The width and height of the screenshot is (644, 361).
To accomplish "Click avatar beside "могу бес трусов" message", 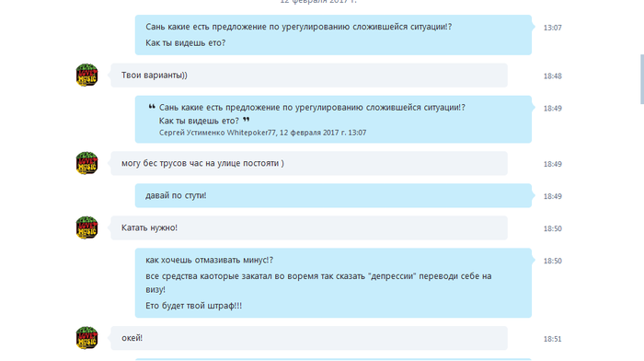I will [x=86, y=163].
